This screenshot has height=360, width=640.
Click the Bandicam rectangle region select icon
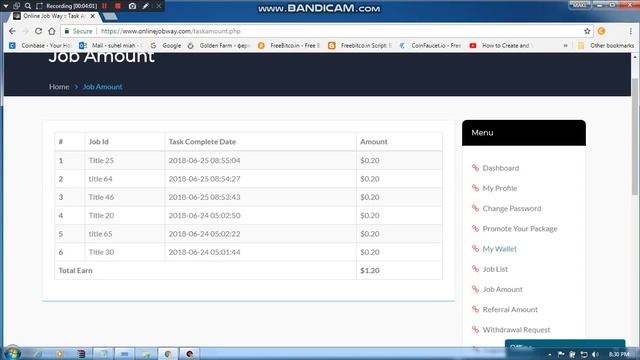tap(39, 6)
